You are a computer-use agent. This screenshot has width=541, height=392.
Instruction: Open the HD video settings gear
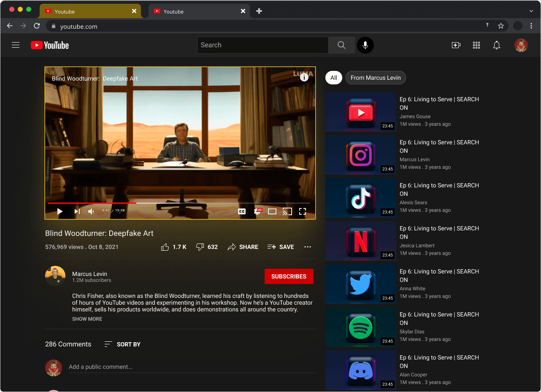coord(257,211)
